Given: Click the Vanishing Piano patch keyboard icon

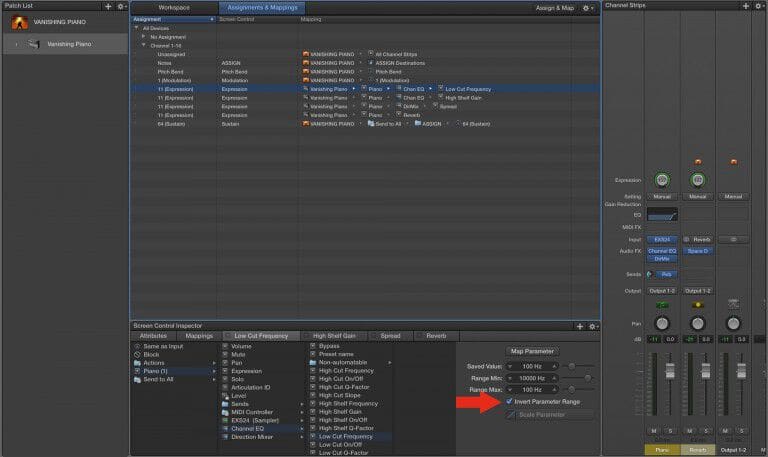Looking at the screenshot, I should pos(33,44).
